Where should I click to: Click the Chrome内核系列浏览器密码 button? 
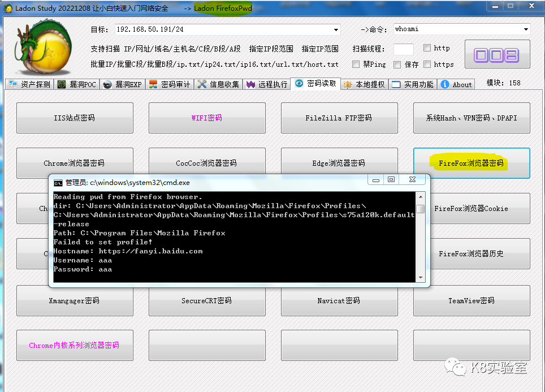pyautogui.click(x=75, y=346)
